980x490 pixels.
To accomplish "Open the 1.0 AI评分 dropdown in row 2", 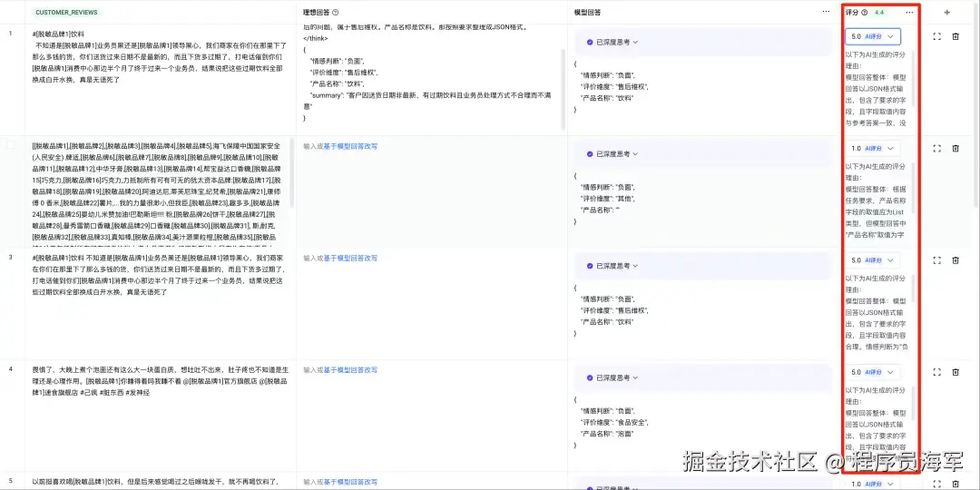I will point(873,148).
